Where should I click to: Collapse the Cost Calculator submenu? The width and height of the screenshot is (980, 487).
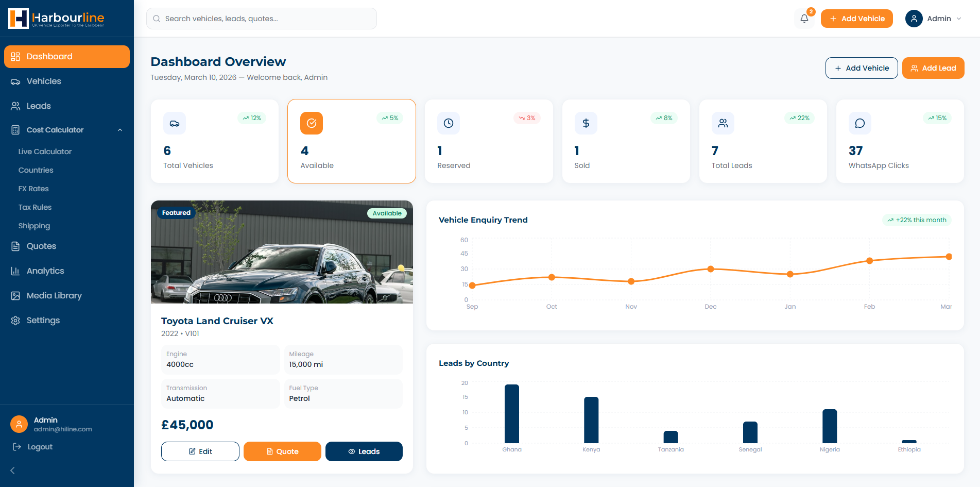click(120, 130)
